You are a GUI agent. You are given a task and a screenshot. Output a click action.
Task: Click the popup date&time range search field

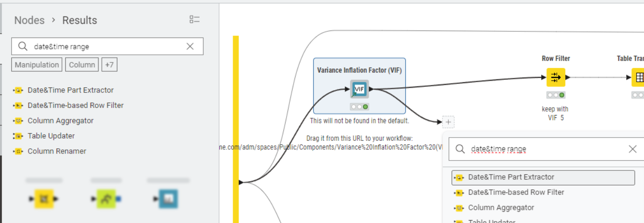click(544, 149)
